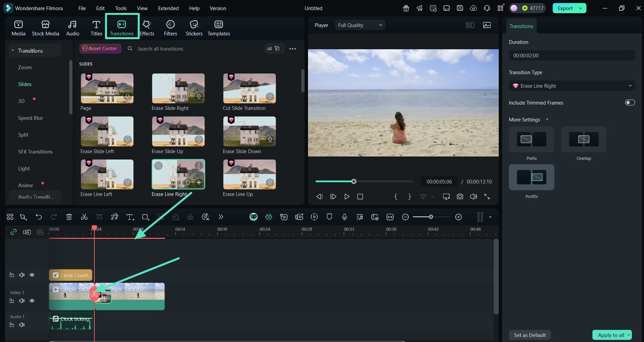This screenshot has height=342, width=644.
Task: Click the Export button
Action: [x=569, y=8]
